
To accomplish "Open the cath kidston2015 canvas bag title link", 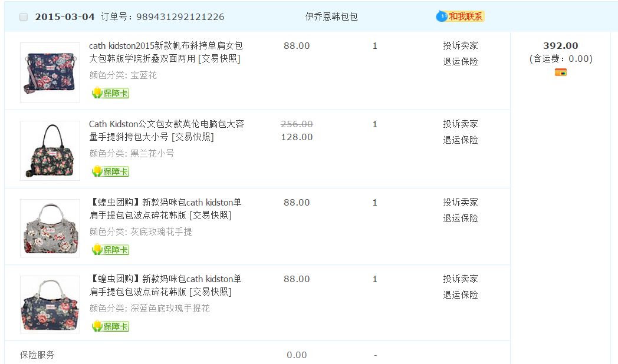I will pos(165,46).
